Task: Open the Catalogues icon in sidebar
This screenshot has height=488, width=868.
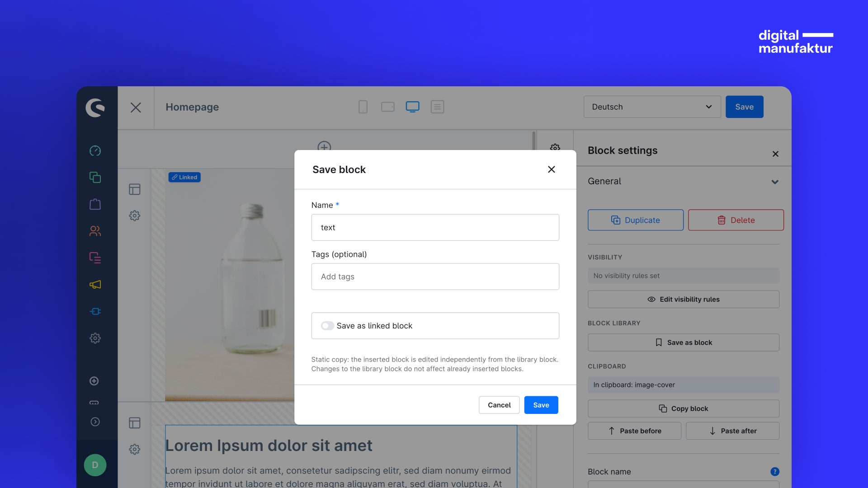Action: [x=95, y=177]
